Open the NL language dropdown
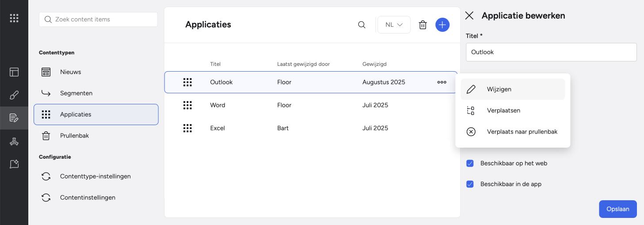This screenshot has width=644, height=225. point(394,25)
